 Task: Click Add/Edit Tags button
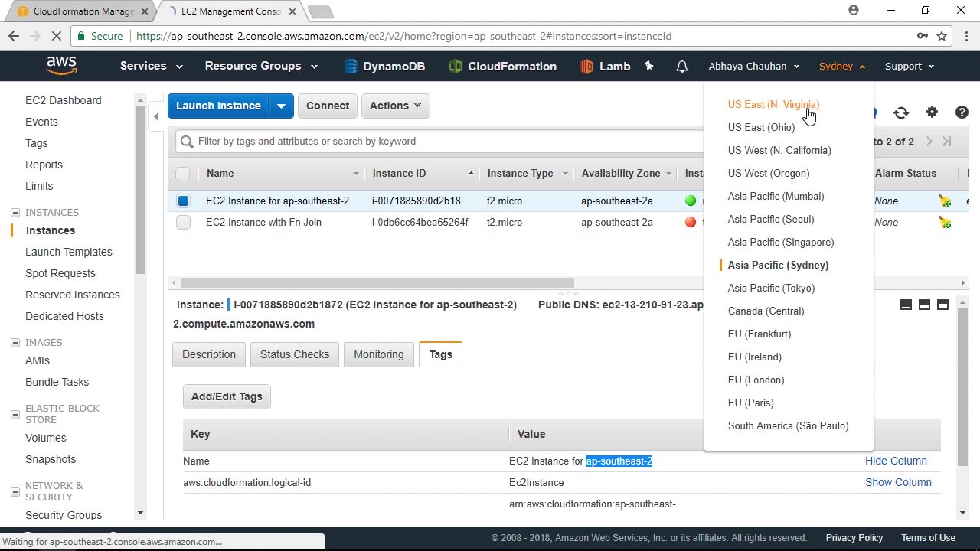(x=227, y=396)
